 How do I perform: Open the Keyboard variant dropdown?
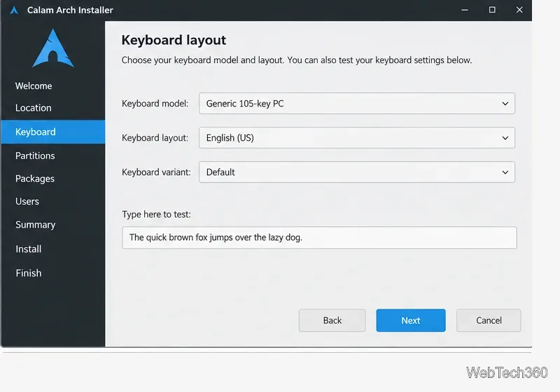357,172
